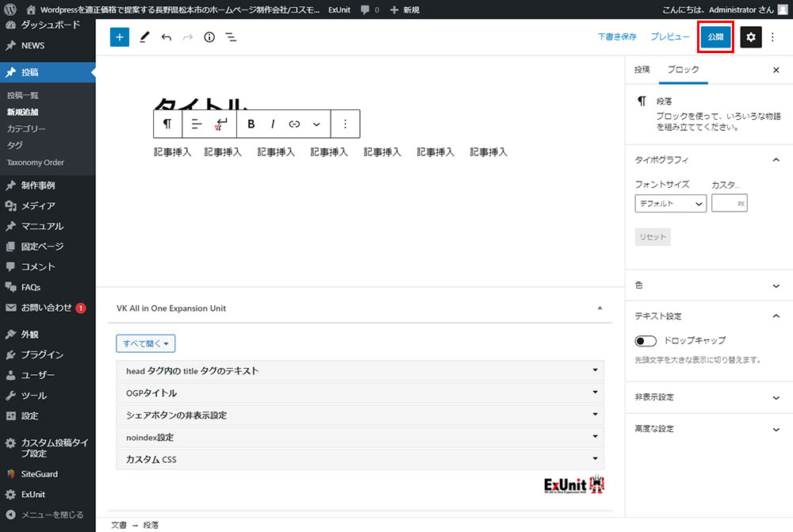Click the custom font size input field
The height and width of the screenshot is (532, 793).
pos(725,204)
